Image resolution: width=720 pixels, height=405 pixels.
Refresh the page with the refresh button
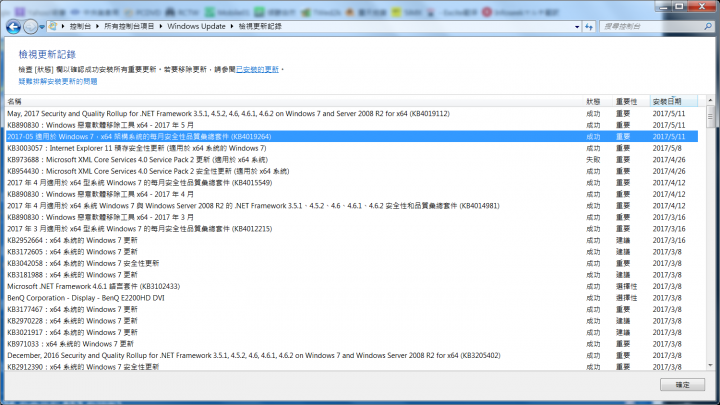click(x=589, y=27)
